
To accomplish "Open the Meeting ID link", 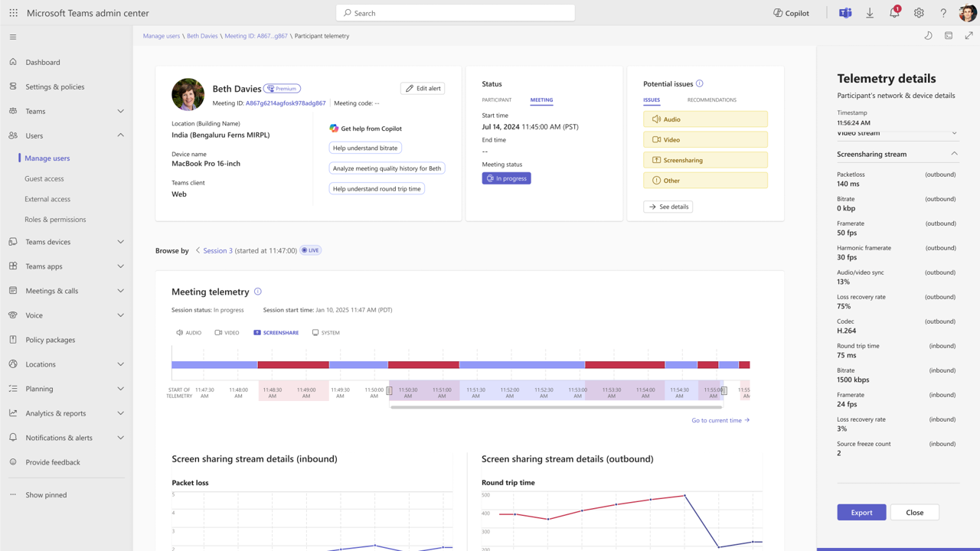I will coord(286,103).
